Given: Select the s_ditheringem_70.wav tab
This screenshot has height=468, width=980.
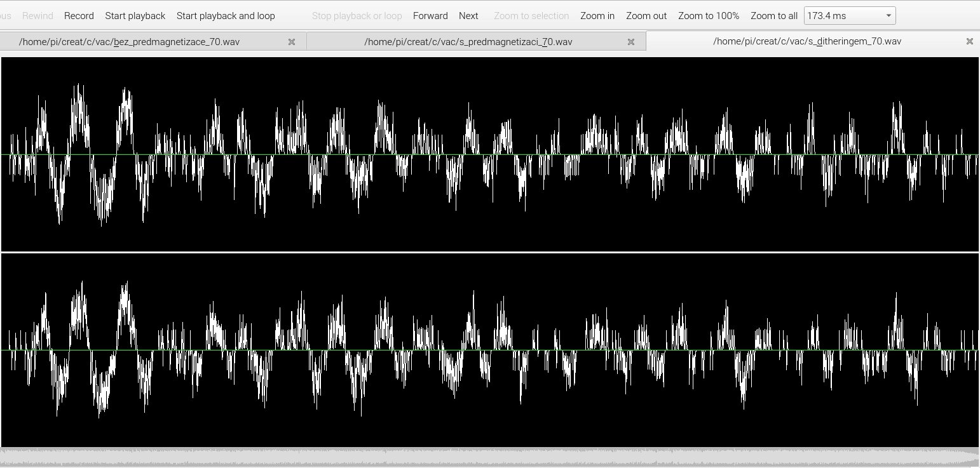Looking at the screenshot, I should coord(807,41).
